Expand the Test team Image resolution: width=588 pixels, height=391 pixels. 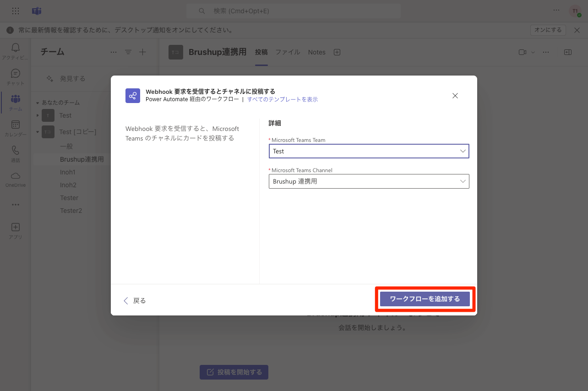coord(38,115)
